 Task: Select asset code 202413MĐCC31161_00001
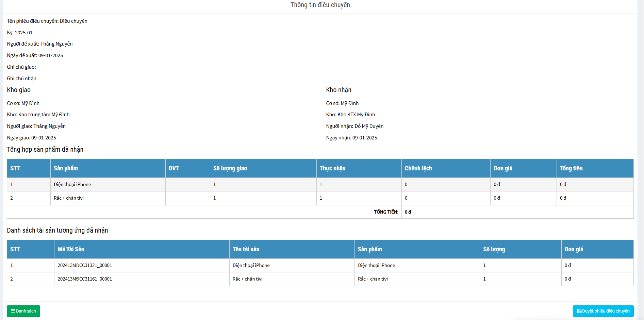[x=85, y=279]
